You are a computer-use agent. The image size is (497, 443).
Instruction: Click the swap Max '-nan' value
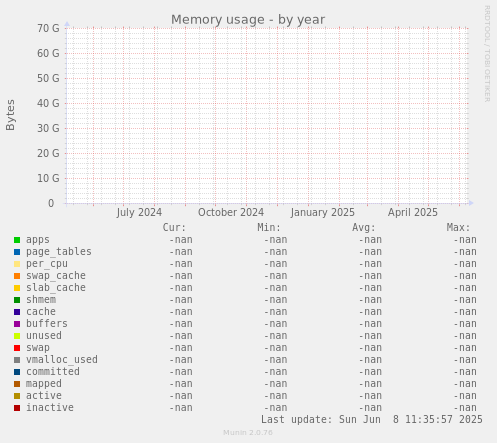[x=465, y=348]
